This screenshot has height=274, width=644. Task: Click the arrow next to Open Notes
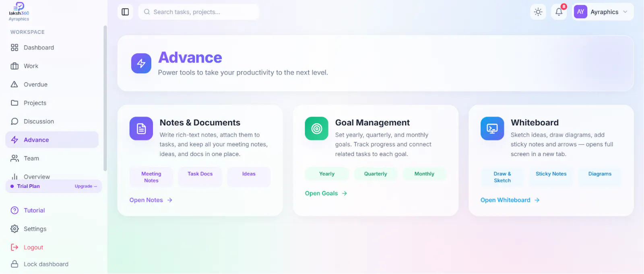pos(170,200)
